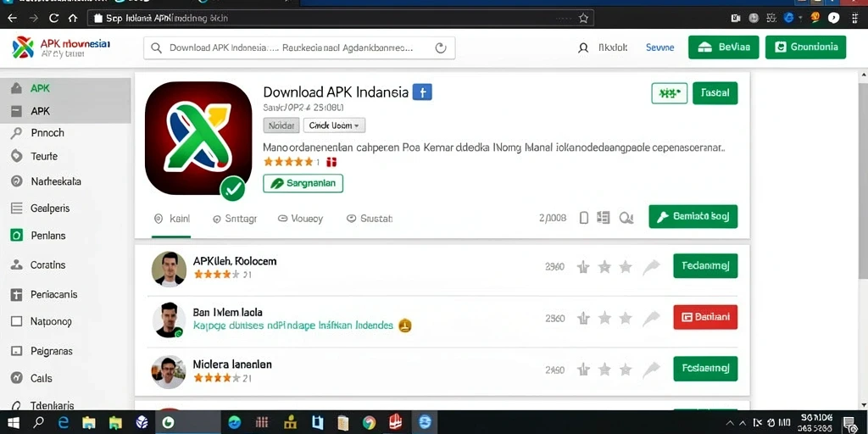Click the Pelgranas sidebar icon
Viewport: 868px width, 434px height.
click(17, 351)
